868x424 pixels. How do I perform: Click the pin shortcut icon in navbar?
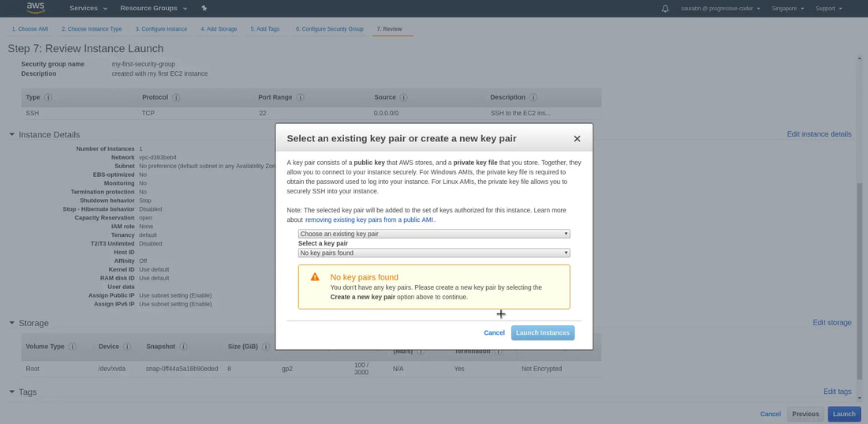[x=204, y=9]
